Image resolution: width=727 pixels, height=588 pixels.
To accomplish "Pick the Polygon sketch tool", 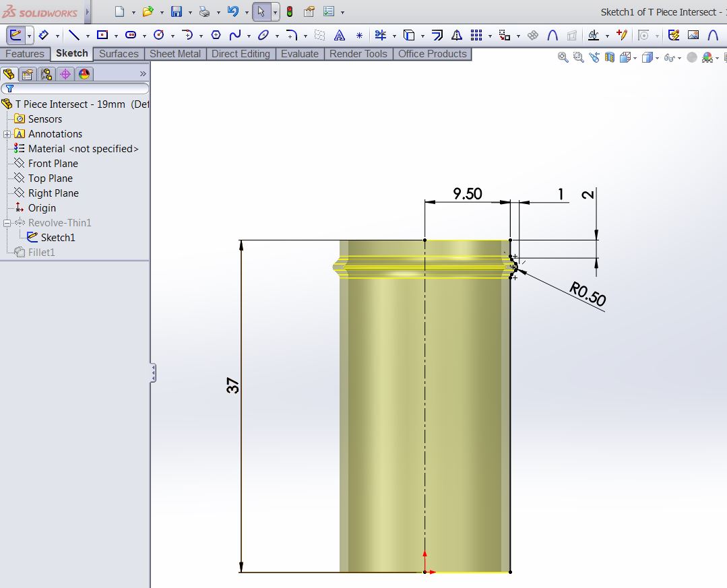I will pos(216,35).
